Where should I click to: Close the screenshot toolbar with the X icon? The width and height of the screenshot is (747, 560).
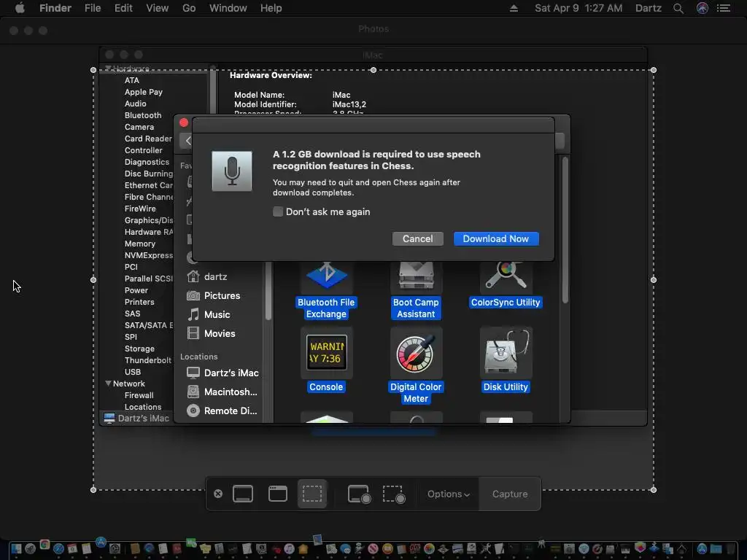click(x=218, y=494)
